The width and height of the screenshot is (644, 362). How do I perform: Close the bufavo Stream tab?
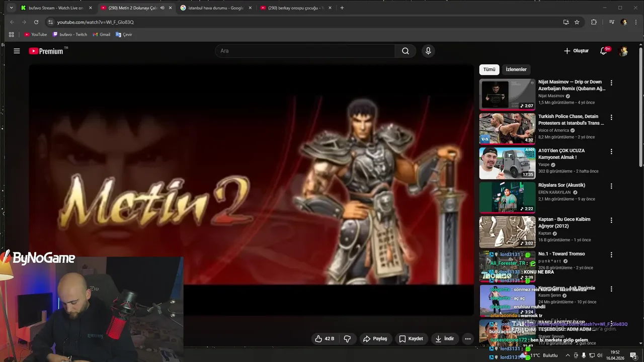tap(91, 8)
